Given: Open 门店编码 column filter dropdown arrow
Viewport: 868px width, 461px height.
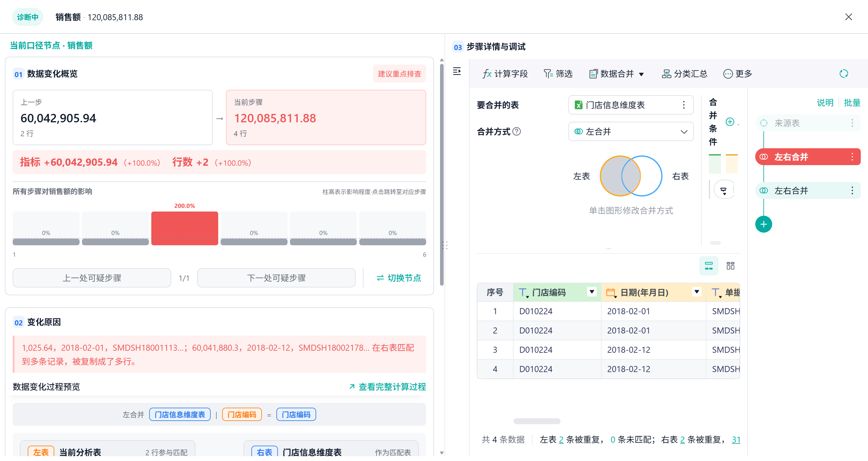Looking at the screenshot, I should [592, 292].
